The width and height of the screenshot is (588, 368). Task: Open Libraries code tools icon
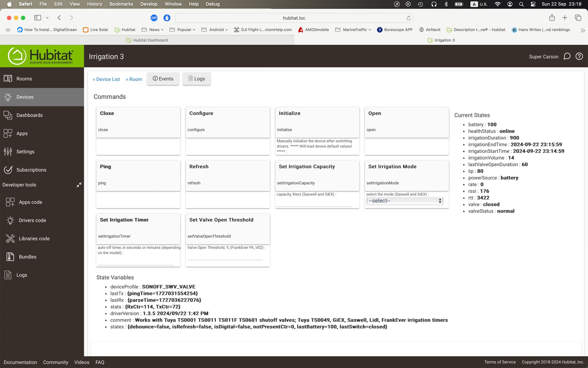click(10, 239)
